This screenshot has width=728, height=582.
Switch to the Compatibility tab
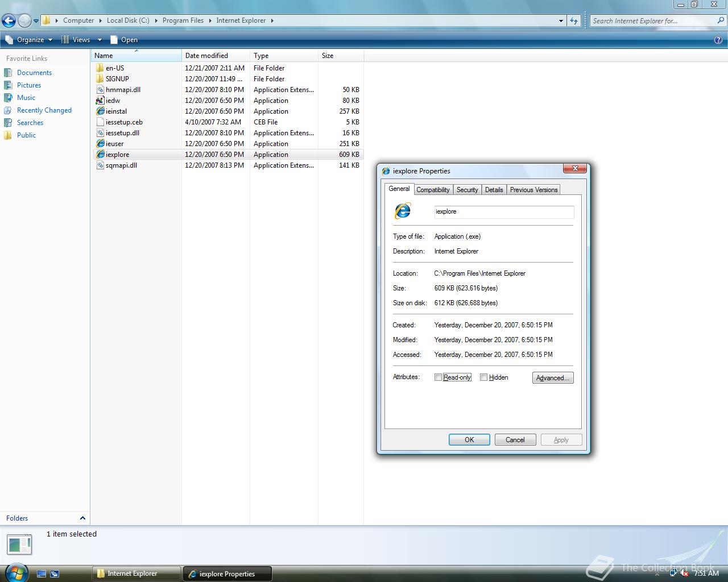point(433,190)
